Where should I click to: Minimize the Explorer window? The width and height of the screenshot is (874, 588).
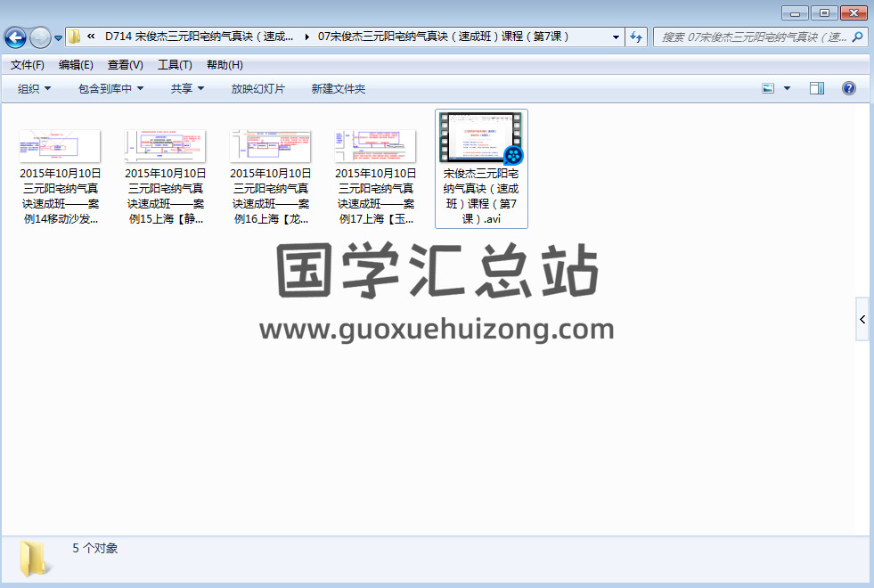796,12
